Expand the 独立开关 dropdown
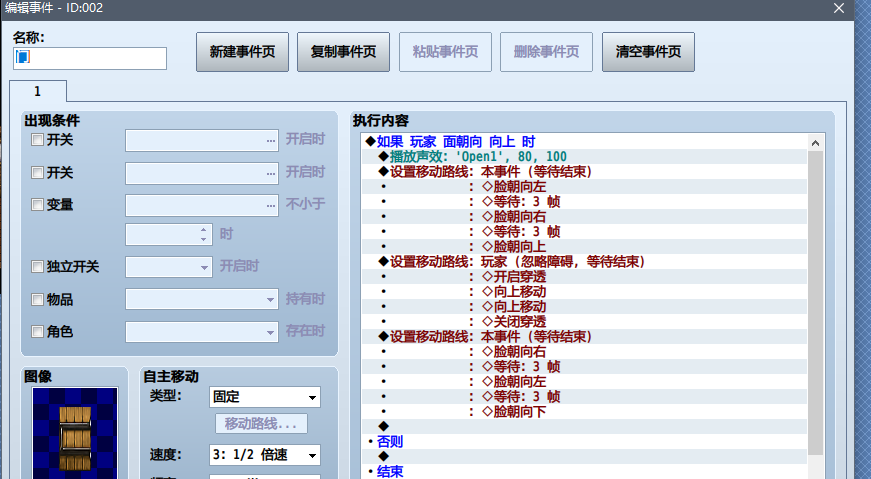This screenshot has height=479, width=871. coord(169,267)
